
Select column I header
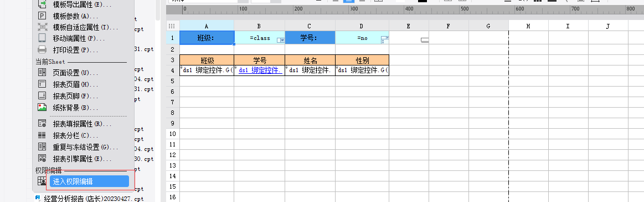click(569, 26)
